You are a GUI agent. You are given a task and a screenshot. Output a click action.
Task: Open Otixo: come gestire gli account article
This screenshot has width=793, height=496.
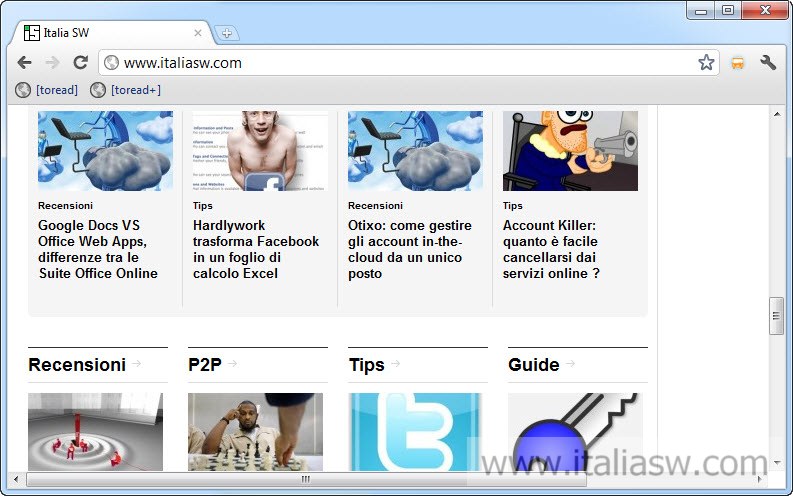[410, 249]
